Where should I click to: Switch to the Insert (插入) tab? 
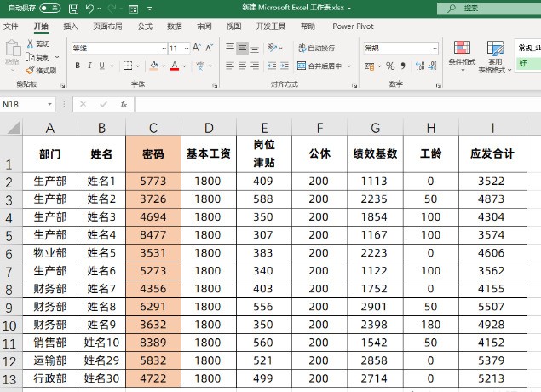click(x=71, y=26)
